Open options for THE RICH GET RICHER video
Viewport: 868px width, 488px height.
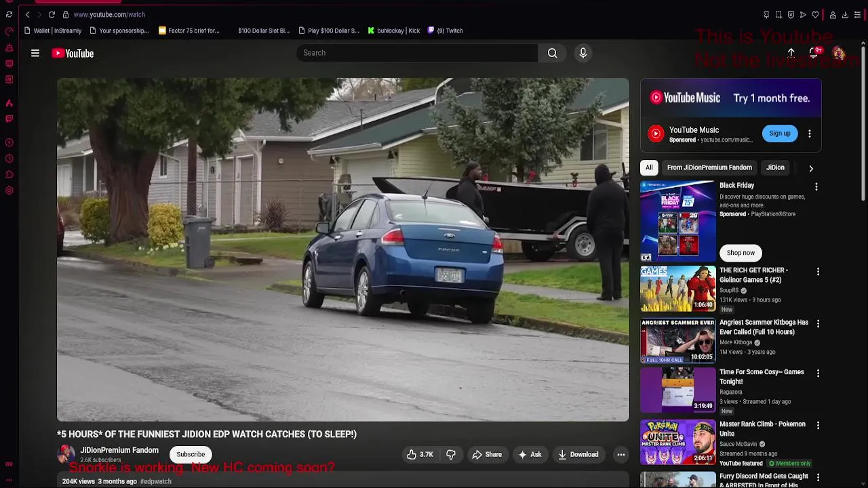(818, 272)
